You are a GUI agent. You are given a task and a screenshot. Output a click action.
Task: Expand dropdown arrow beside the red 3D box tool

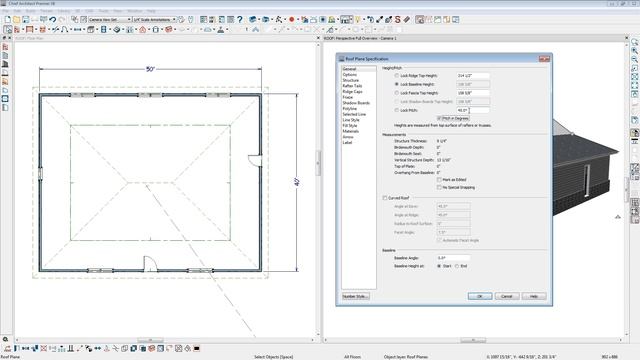tap(175, 30)
